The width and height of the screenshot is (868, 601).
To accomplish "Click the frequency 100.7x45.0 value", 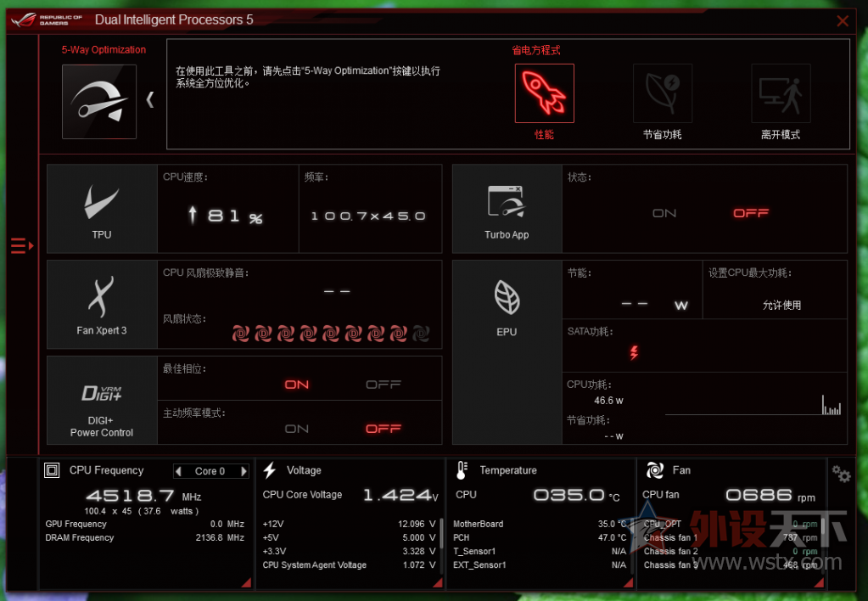I will [x=368, y=216].
